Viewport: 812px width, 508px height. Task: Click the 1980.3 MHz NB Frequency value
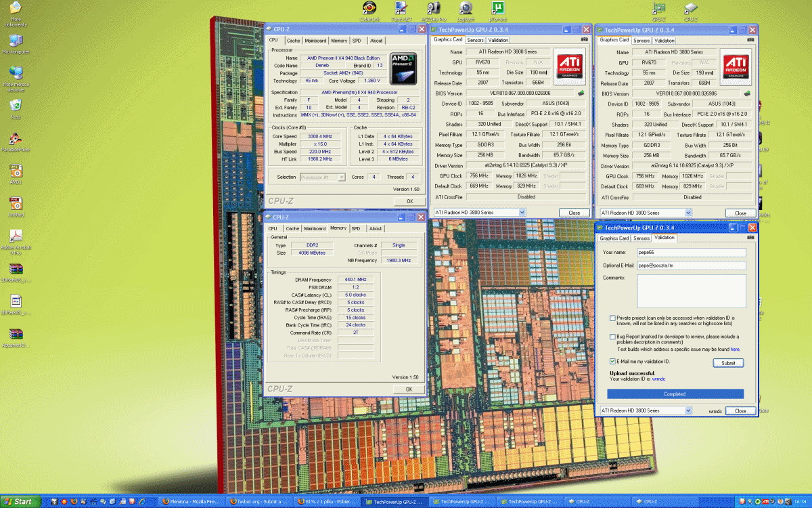(398, 260)
